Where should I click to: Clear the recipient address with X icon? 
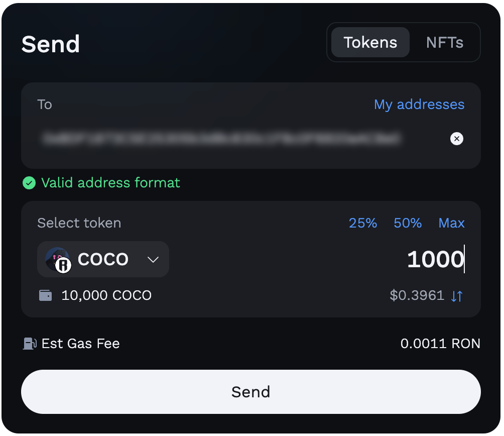[456, 139]
